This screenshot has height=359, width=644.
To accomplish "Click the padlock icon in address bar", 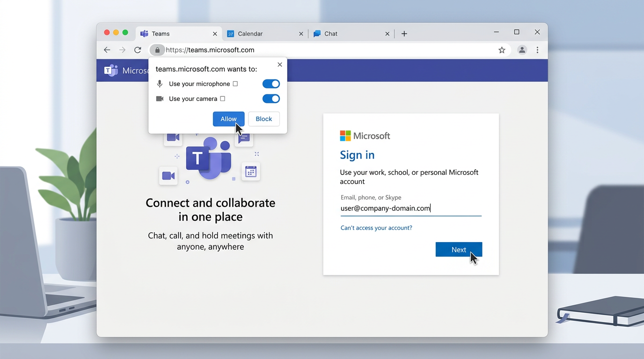I will 157,50.
